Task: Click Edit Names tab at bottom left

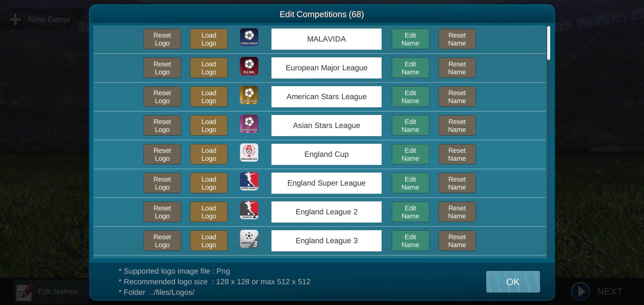Action: click(x=49, y=291)
